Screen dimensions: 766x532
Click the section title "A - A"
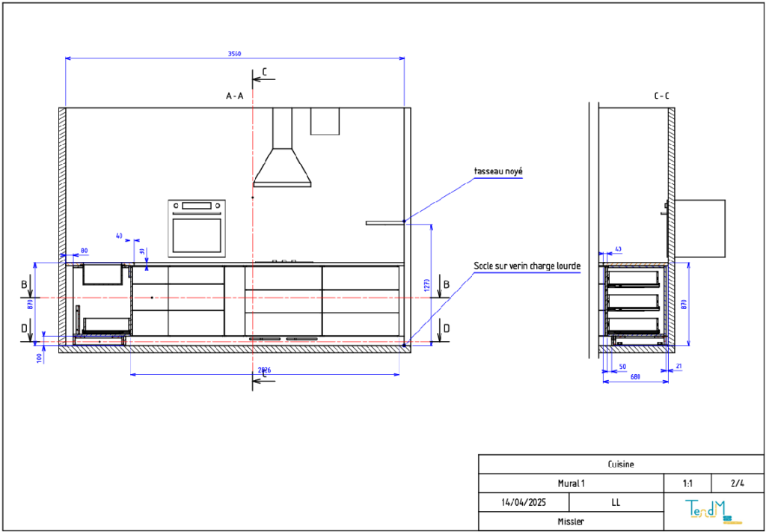[234, 97]
